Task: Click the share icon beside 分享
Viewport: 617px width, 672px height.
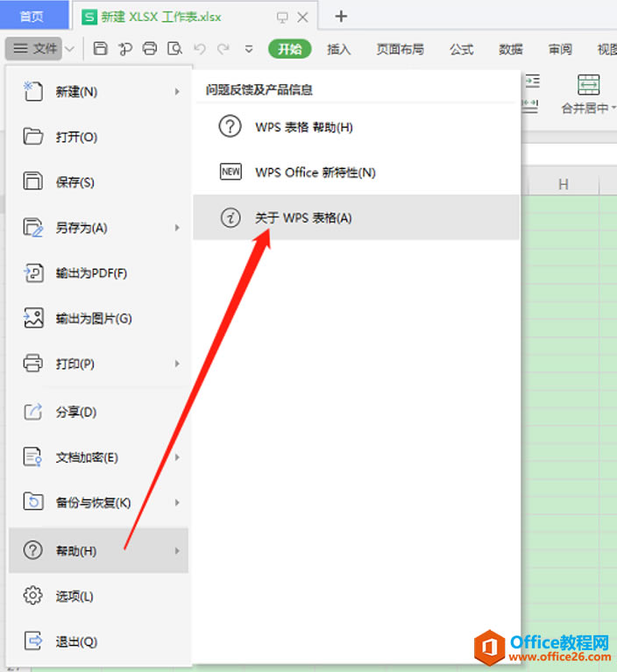Action: tap(32, 412)
